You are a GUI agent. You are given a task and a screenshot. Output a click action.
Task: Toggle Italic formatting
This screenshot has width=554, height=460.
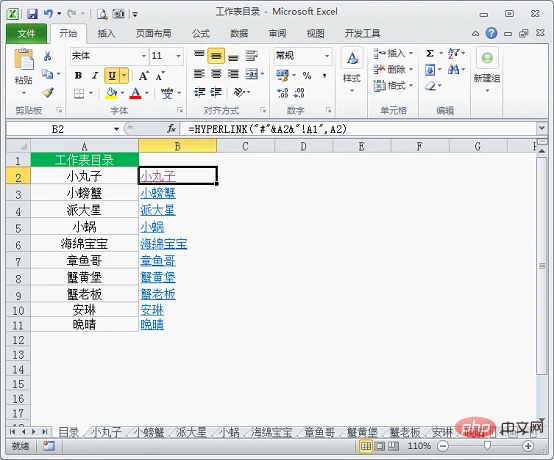pos(95,76)
